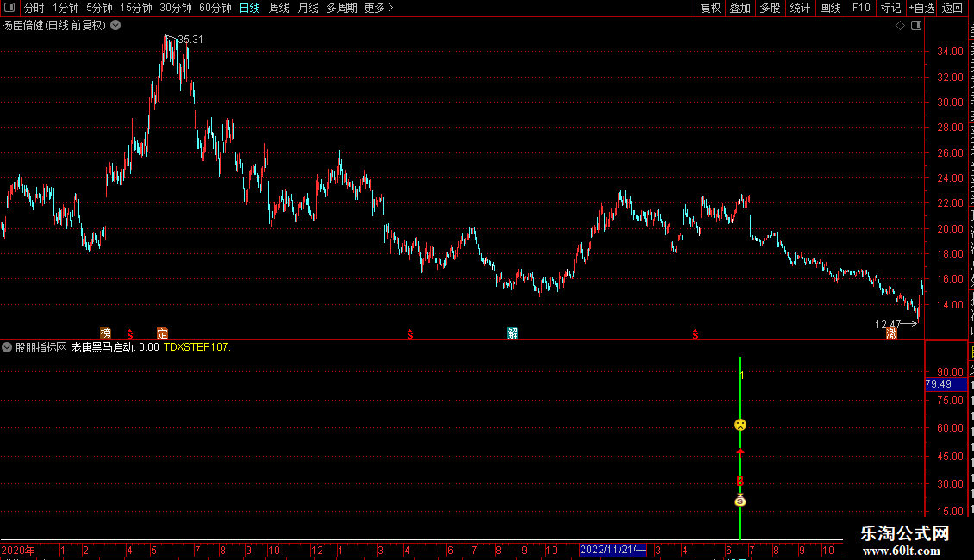Click the window split icon on chart
The height and width of the screenshot is (560, 974).
[916, 26]
